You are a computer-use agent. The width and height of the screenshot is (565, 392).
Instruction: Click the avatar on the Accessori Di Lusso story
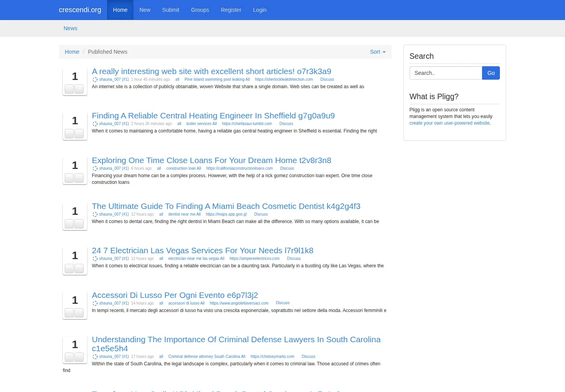pos(95,303)
